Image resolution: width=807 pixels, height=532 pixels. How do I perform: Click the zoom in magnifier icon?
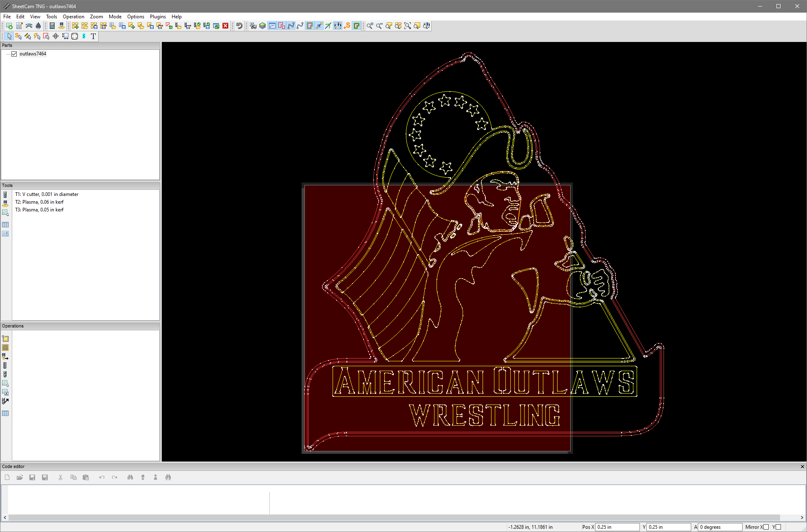[370, 26]
